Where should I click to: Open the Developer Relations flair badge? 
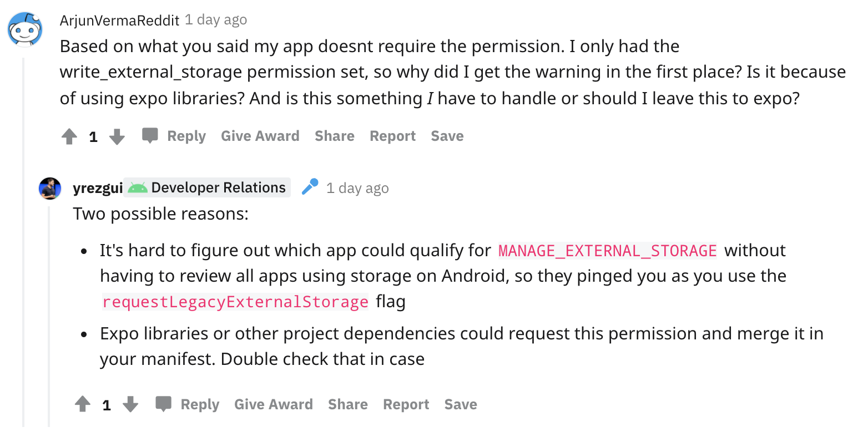[x=207, y=187]
